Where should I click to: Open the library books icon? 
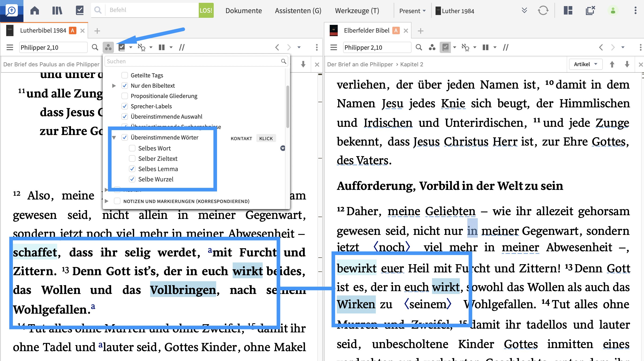57,11
